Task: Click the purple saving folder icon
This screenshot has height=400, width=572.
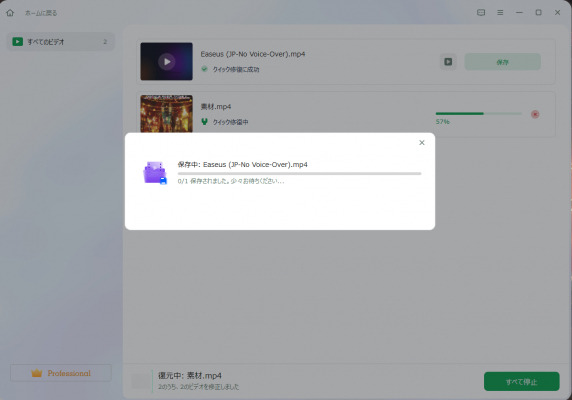Action: click(x=155, y=172)
